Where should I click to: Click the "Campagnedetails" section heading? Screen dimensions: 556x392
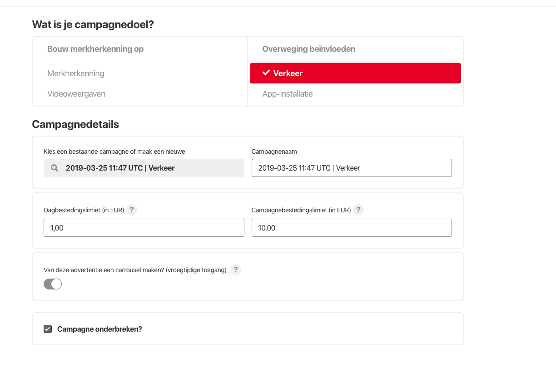pyautogui.click(x=75, y=124)
